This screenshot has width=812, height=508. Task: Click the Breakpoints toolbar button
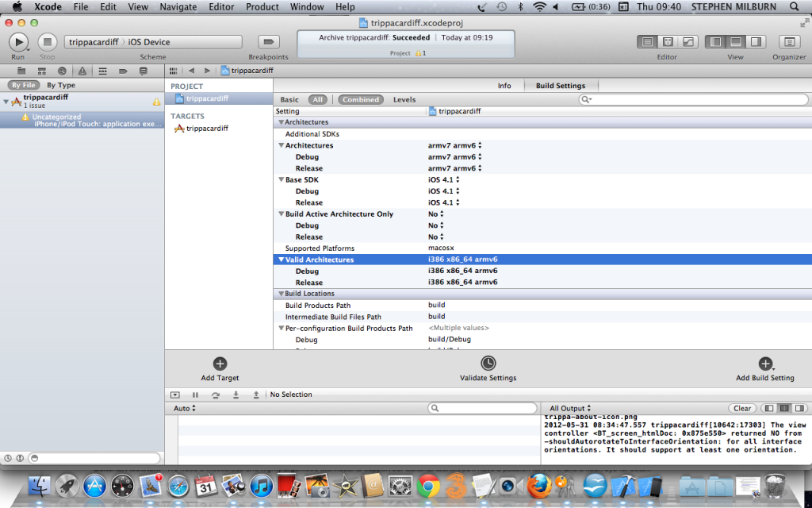click(269, 42)
